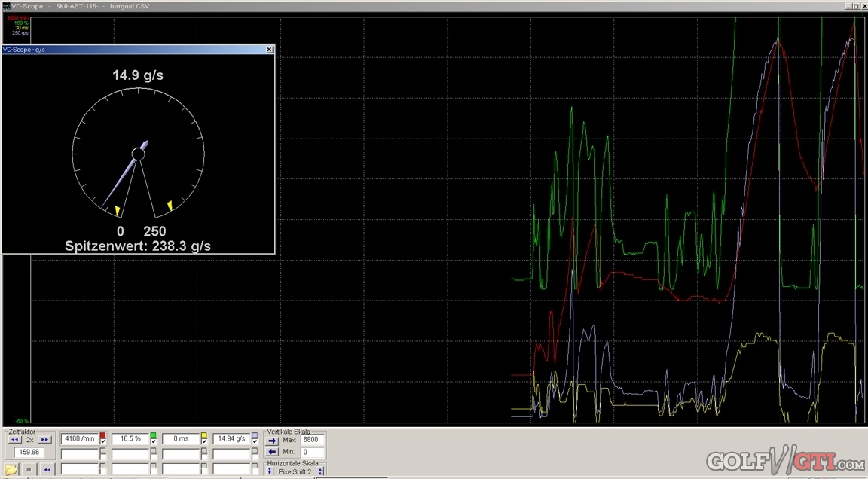868x479 pixels.
Task: Click the '250 g/s' axis label
Action: point(20,33)
